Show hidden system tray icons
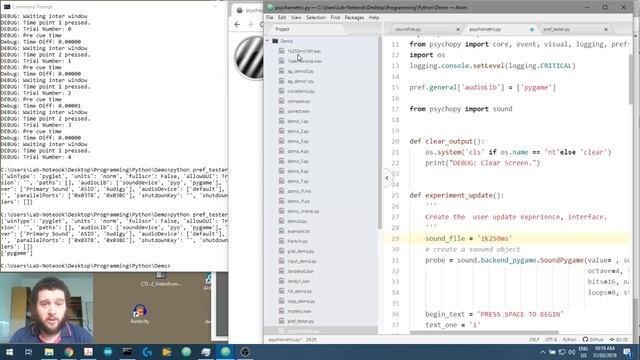Screen dimensions: 640x360 coord(542,352)
